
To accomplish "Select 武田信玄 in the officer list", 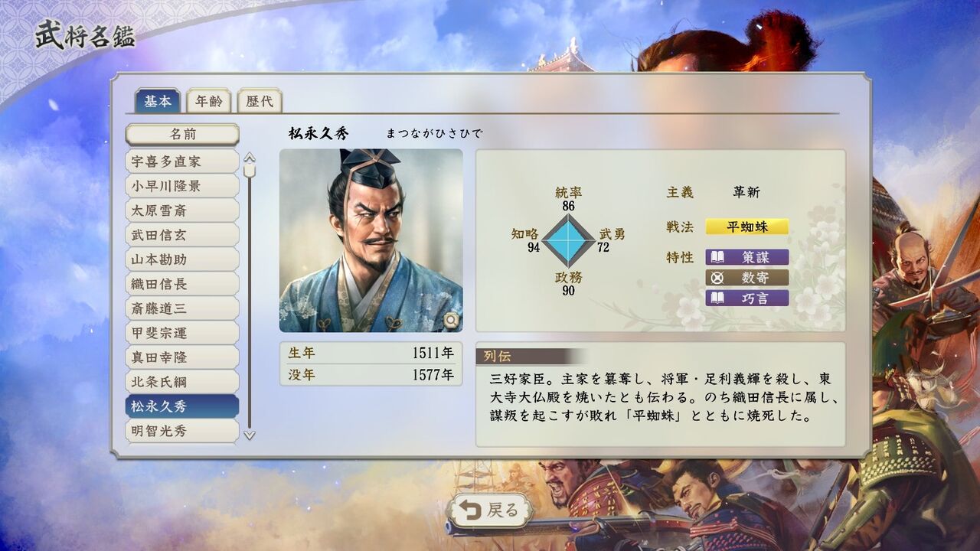I will tap(182, 235).
